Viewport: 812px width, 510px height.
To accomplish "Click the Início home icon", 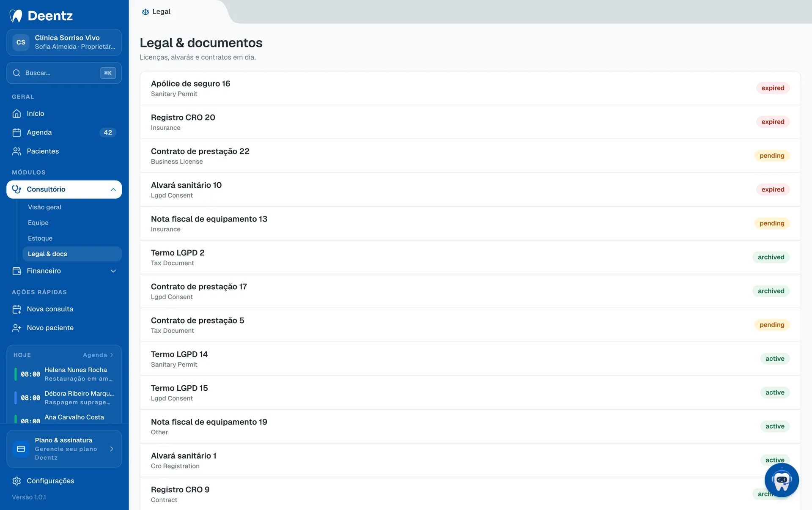I will point(16,113).
